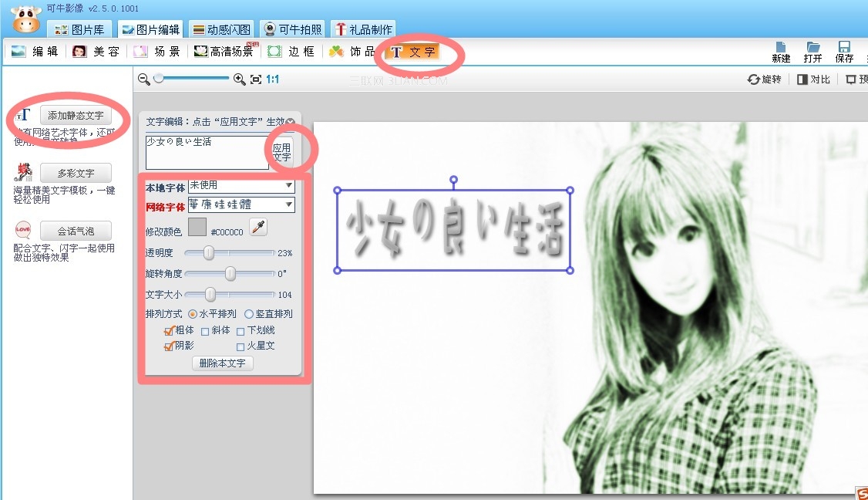Screen dimensions: 868x500
Task: Click the 会话气泡 button
Action: 76,231
